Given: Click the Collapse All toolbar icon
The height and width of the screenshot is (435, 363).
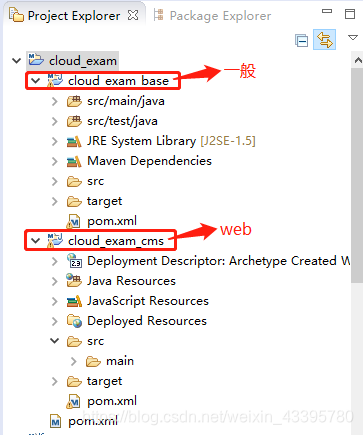Looking at the screenshot, I should tap(302, 41).
